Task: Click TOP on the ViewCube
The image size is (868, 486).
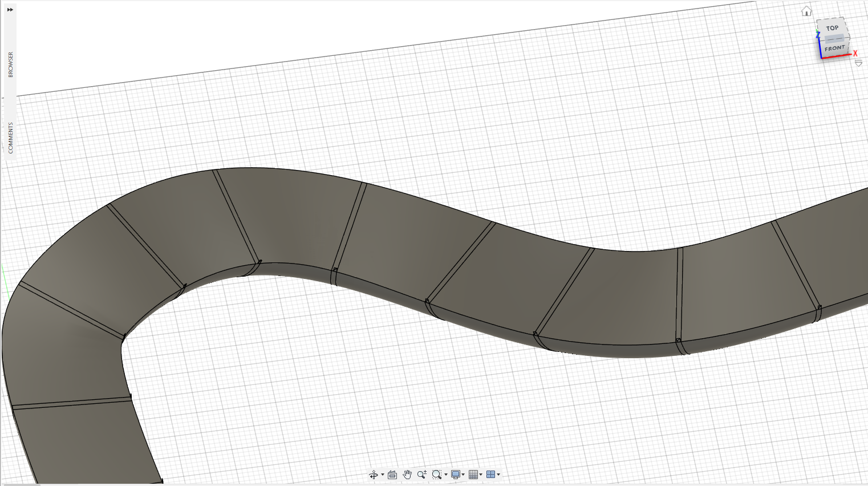Action: pos(832,27)
